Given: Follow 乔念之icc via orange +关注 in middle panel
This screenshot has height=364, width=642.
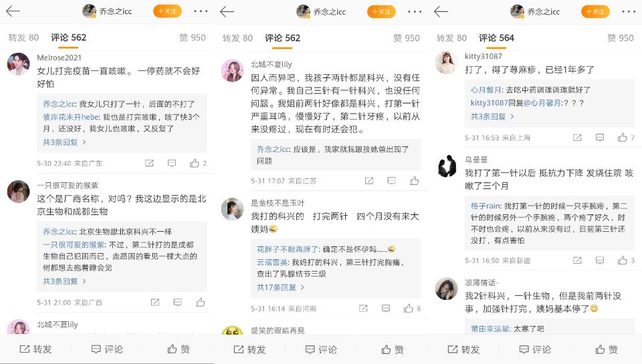Looking at the screenshot, I should pyautogui.click(x=381, y=11).
